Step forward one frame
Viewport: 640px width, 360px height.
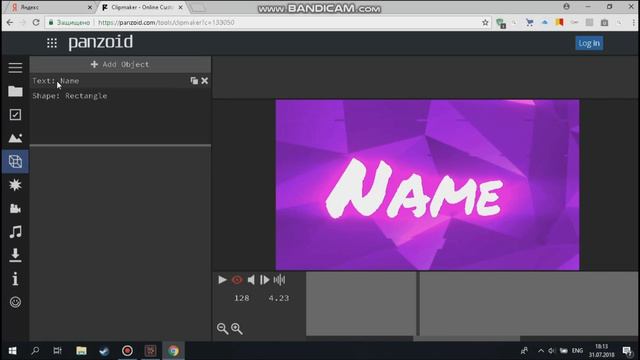[264, 280]
